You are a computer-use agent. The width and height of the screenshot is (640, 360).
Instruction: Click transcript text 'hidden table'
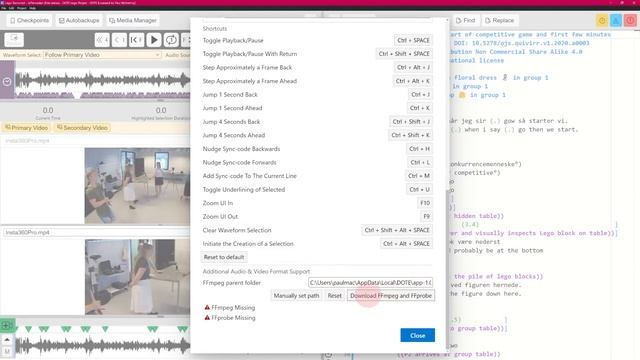[x=479, y=216]
